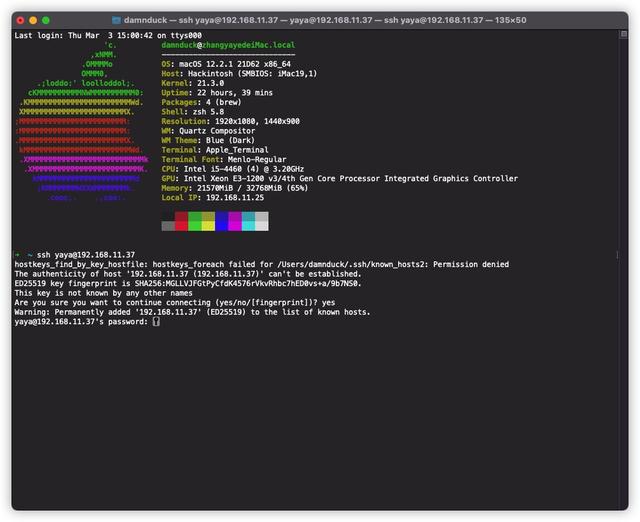The height and width of the screenshot is (522, 640).
Task: Click the 'Kernel: 21.3.0' line
Action: click(x=193, y=83)
